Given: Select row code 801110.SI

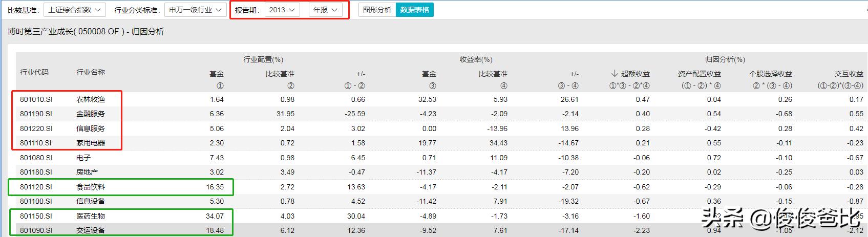Looking at the screenshot, I should (36, 143).
